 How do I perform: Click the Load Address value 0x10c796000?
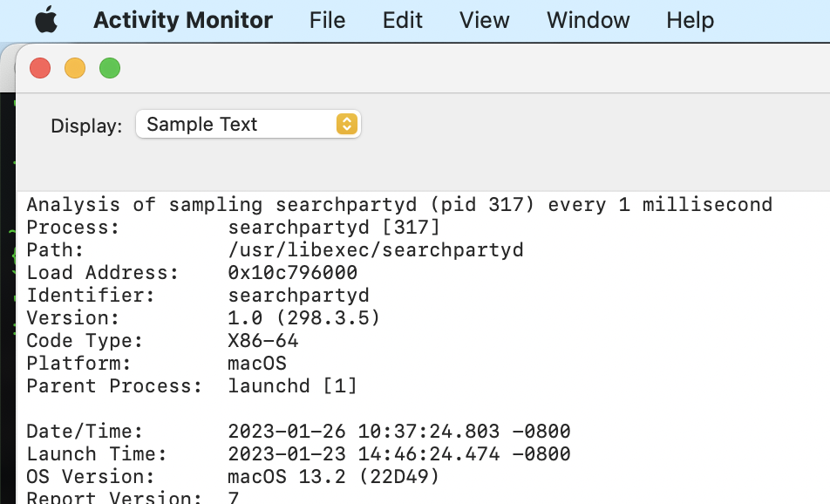[293, 273]
